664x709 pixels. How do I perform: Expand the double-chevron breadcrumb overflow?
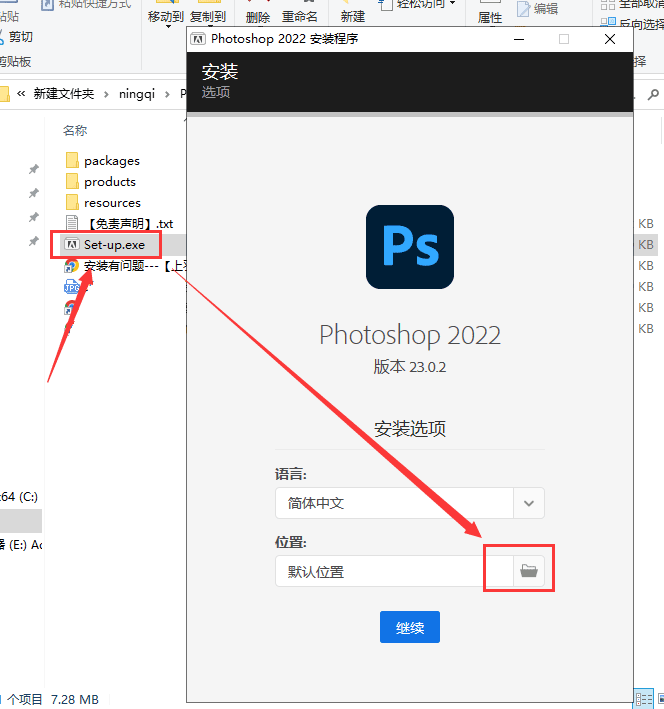tap(21, 94)
